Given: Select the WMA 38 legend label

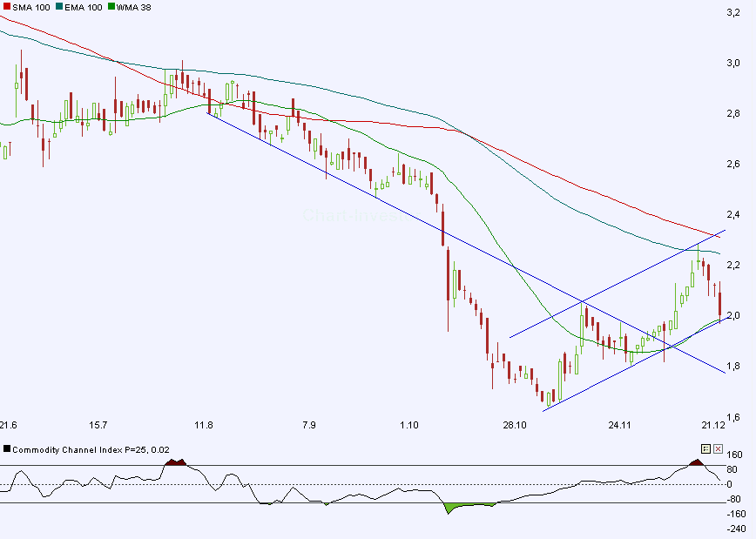Looking at the screenshot, I should [x=132, y=7].
